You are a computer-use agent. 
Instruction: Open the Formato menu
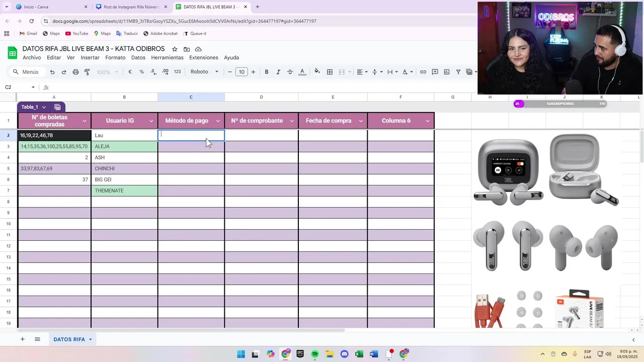115,57
